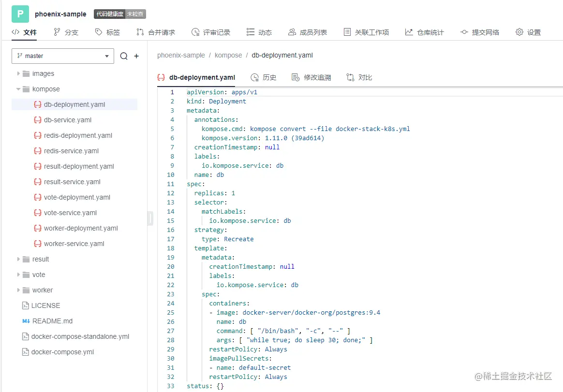Viewport: 563px width, 392px height.
Task: Open the 成员列表 member list tab
Action: (x=307, y=32)
